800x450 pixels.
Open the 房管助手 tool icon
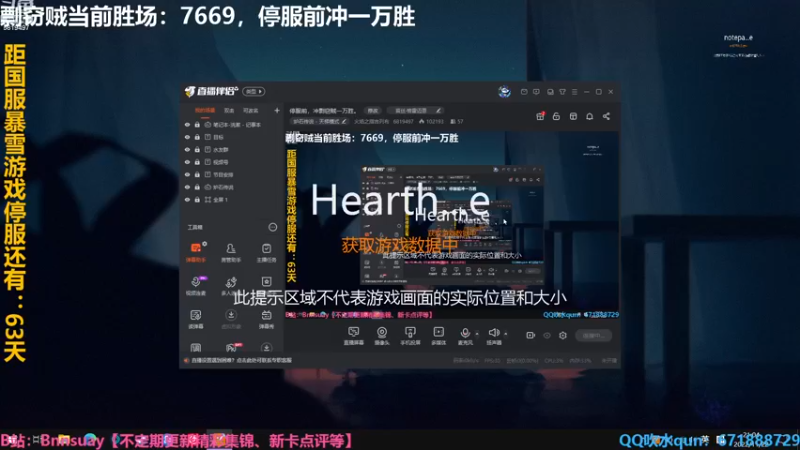231,252
